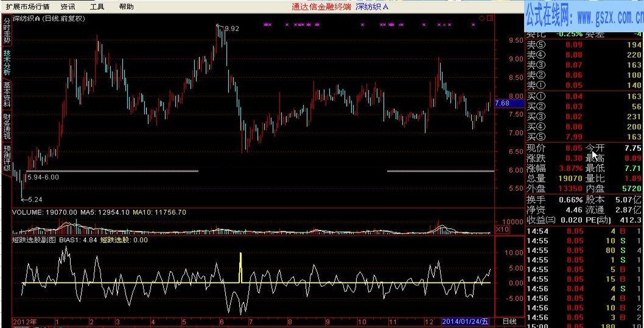Click the 5.24 low price label
The width and height of the screenshot is (644, 328).
click(35, 200)
